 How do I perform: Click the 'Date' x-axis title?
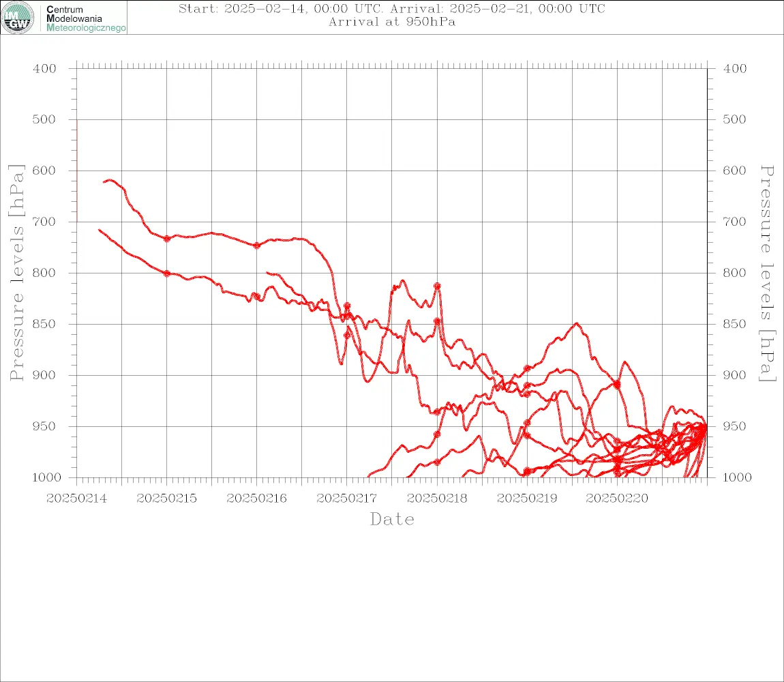click(392, 520)
